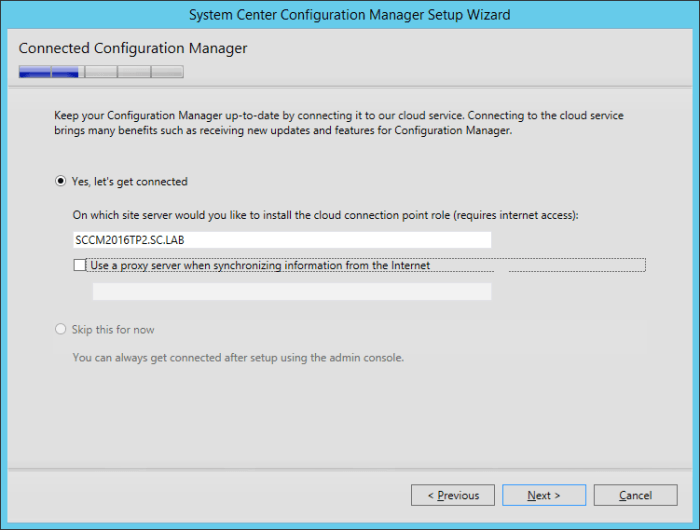Cancel the setup wizard
Viewport: 700px width, 530px height.
pos(635,495)
